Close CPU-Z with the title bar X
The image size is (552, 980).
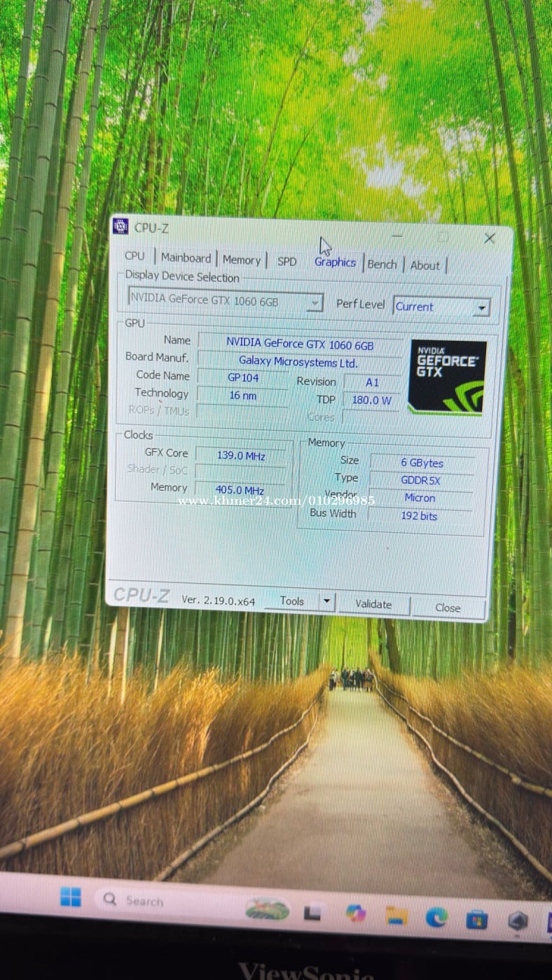point(490,238)
